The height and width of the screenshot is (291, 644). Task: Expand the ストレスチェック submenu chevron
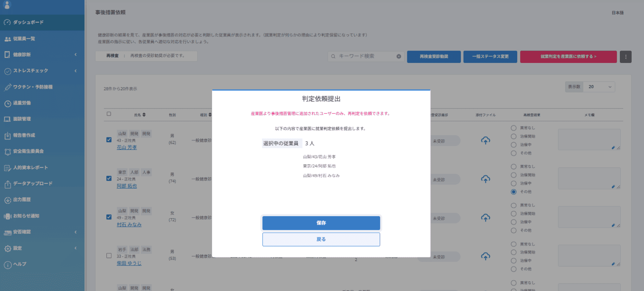point(75,71)
